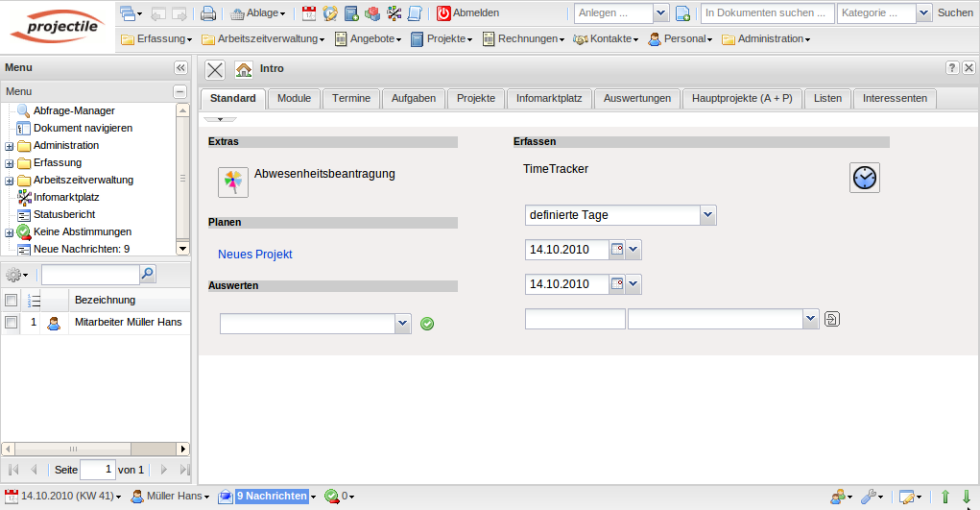The image size is (980, 510).
Task: Open the Rechnungen menu
Action: 524,39
